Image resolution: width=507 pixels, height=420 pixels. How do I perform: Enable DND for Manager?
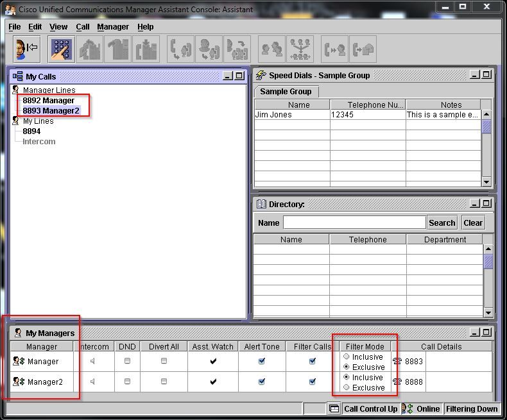pos(127,361)
